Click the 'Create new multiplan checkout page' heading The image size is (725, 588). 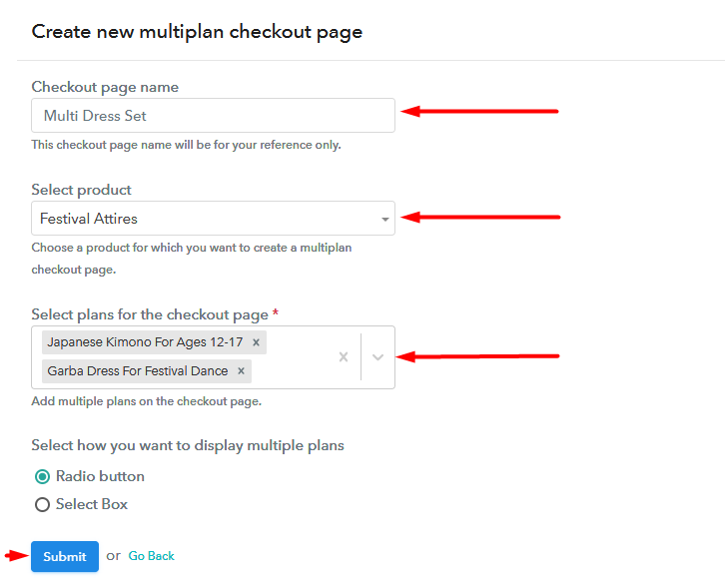197,32
